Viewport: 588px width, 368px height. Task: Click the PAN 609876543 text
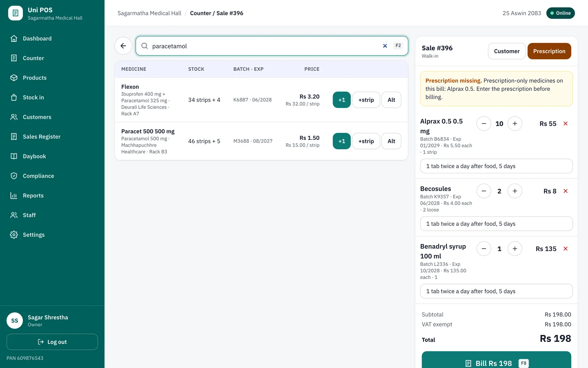coord(25,358)
